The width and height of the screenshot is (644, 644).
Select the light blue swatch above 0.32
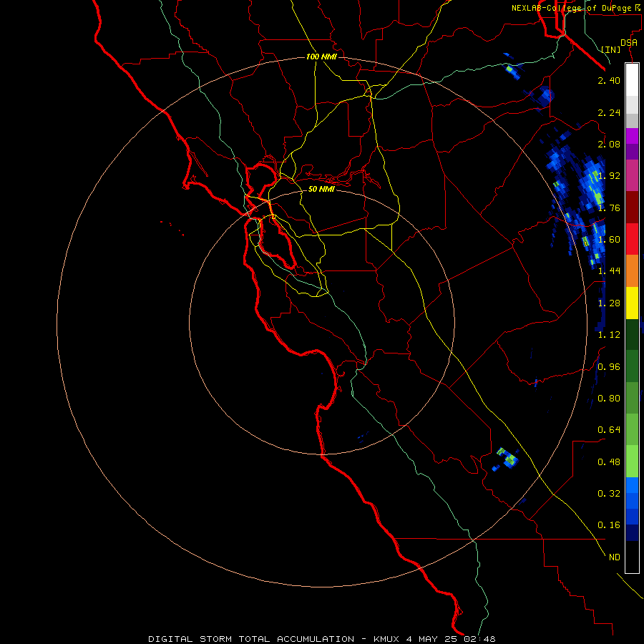coord(632,485)
